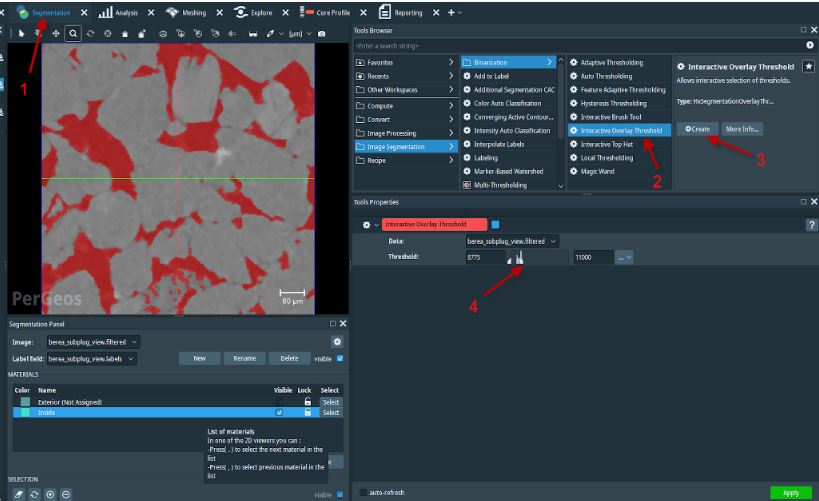This screenshot has width=819, height=501.
Task: Click the invert selection icon
Action: tap(34, 494)
